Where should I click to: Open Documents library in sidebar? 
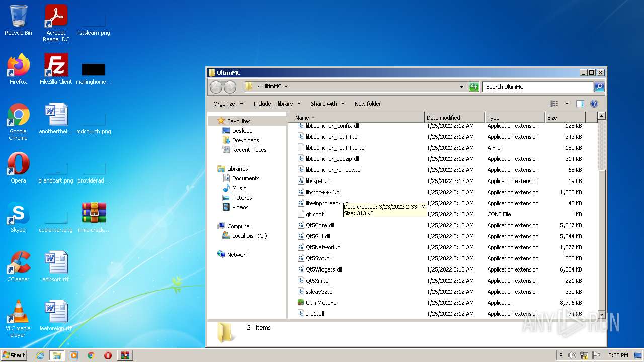[x=246, y=178]
